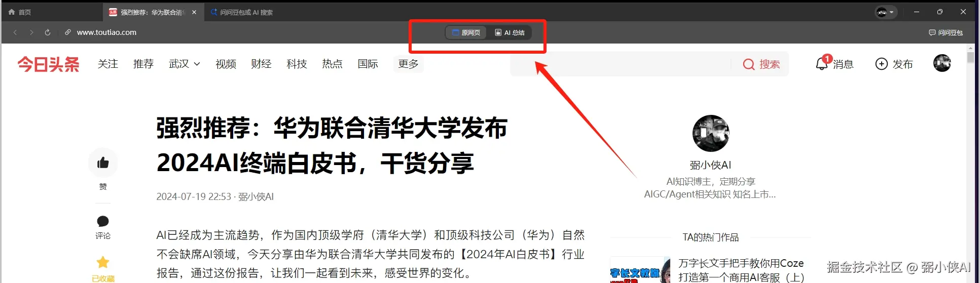Go back with the back arrow
The image size is (980, 283).
point(15,32)
